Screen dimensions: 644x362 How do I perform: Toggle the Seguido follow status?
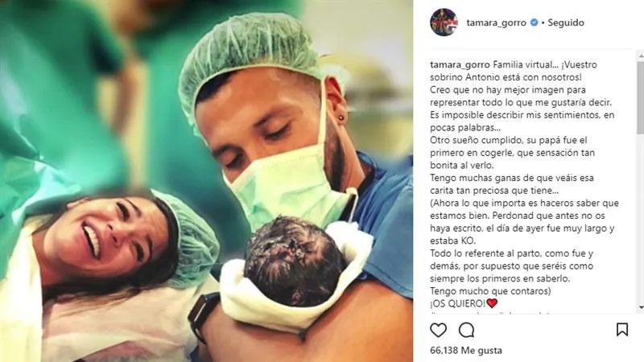566,23
